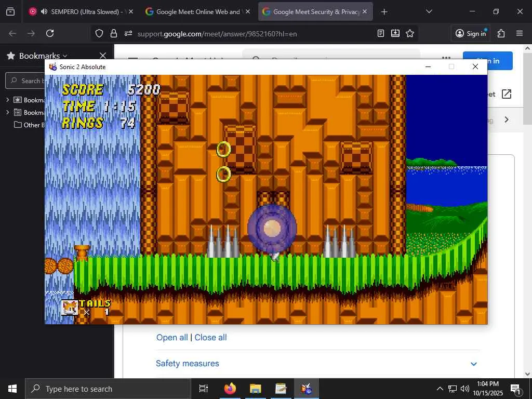
Task: Open the Windows Start menu
Action: (x=12, y=389)
